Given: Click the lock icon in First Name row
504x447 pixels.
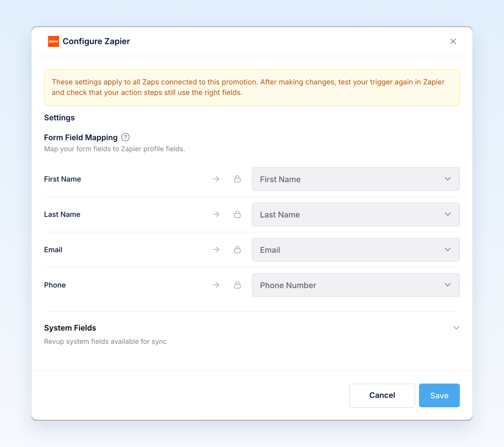Looking at the screenshot, I should coord(238,179).
